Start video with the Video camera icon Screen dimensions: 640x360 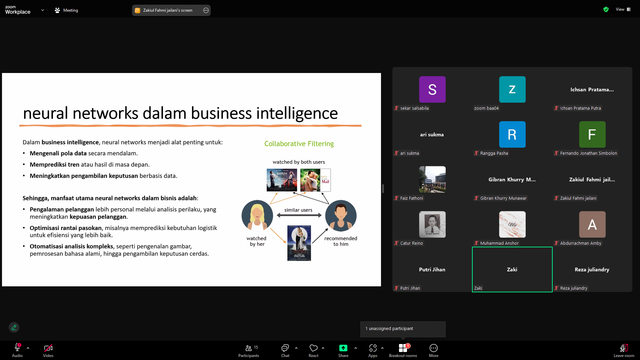48,348
